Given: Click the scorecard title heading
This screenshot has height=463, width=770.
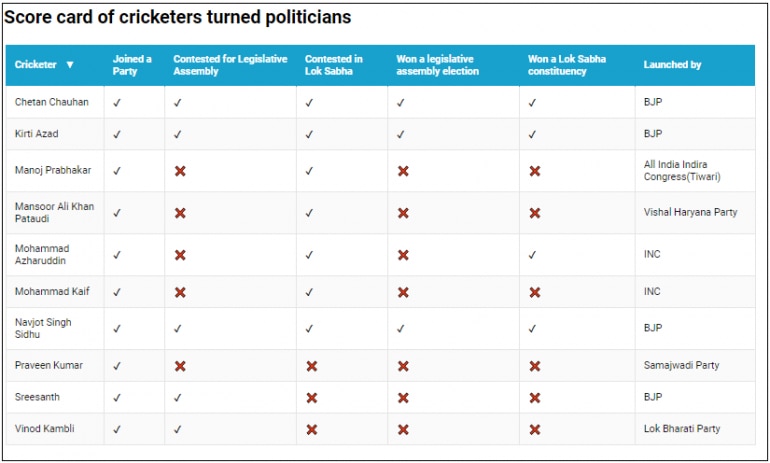Looking at the screenshot, I should (178, 18).
